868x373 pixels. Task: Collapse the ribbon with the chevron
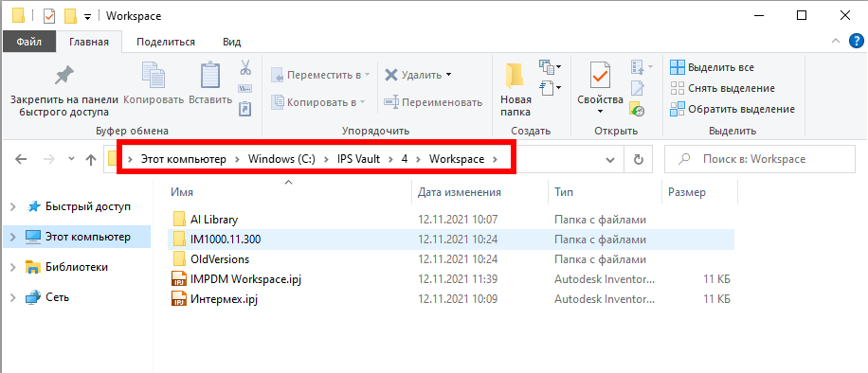pyautogui.click(x=836, y=41)
